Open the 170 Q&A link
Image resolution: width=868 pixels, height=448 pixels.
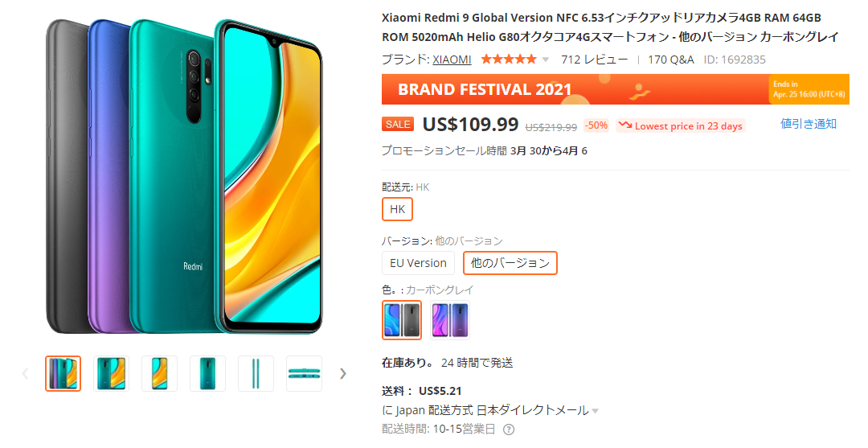coord(671,60)
